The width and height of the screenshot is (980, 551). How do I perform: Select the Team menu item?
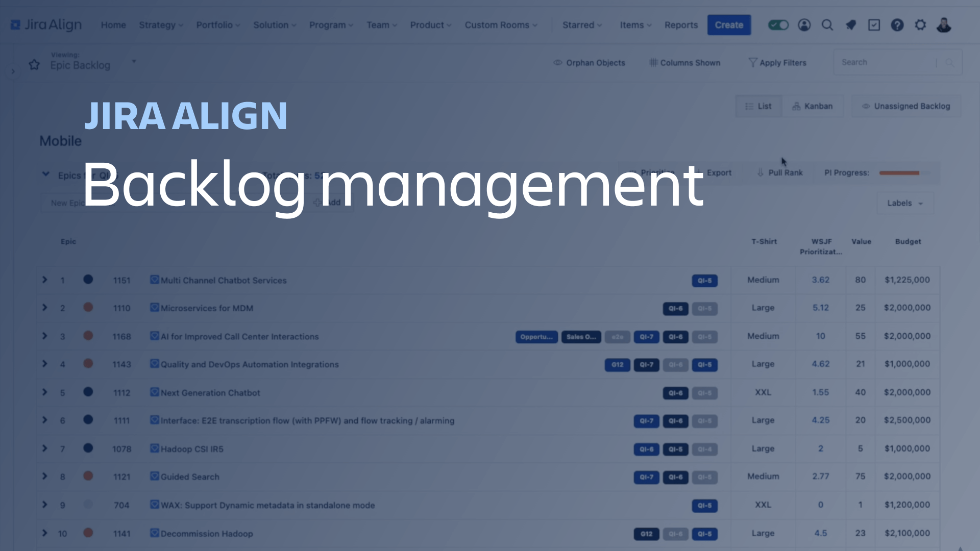pyautogui.click(x=380, y=25)
